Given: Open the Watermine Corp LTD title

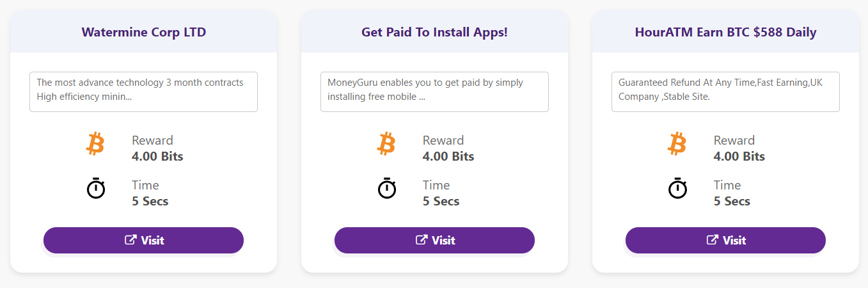Looking at the screenshot, I should click(x=144, y=32).
